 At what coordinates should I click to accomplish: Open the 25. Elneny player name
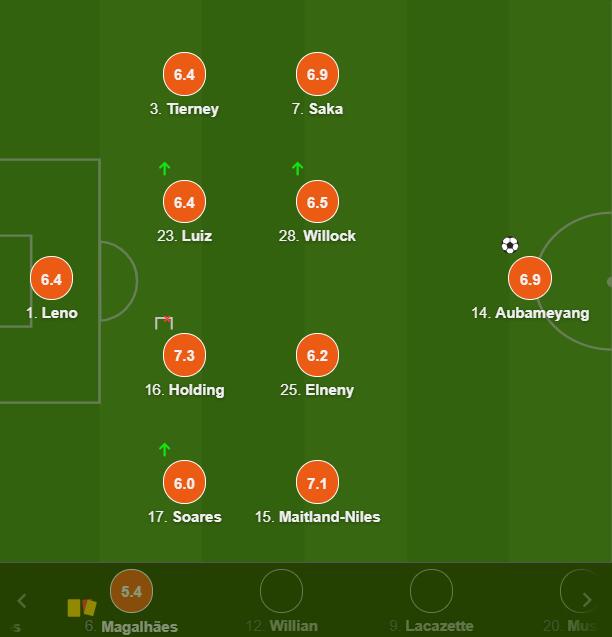click(x=317, y=390)
